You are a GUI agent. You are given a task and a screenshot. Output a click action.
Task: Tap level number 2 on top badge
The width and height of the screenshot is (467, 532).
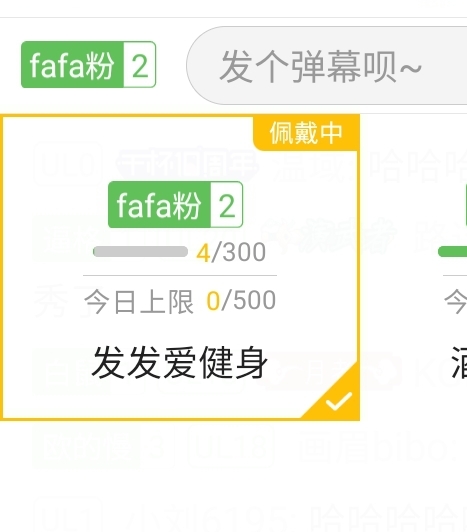coord(140,65)
